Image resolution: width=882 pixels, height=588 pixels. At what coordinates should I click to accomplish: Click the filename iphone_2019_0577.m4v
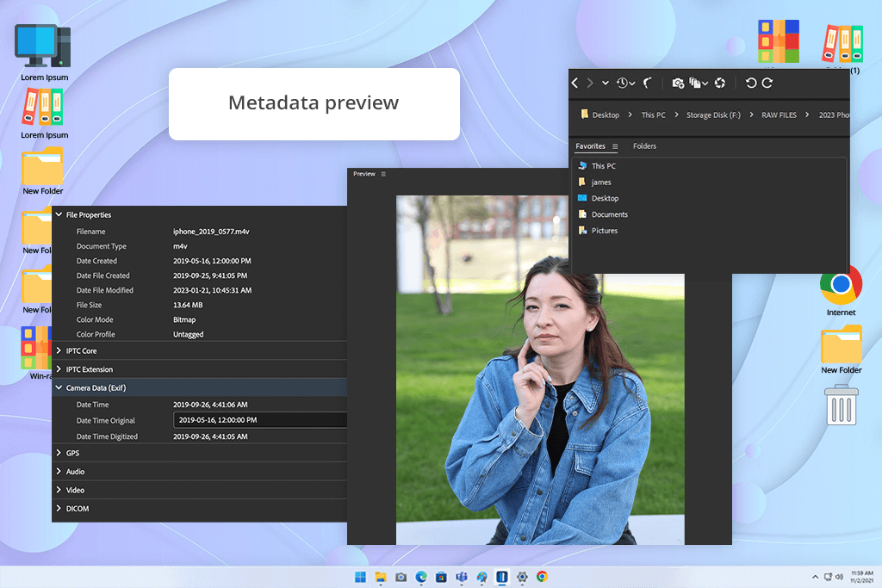click(211, 232)
